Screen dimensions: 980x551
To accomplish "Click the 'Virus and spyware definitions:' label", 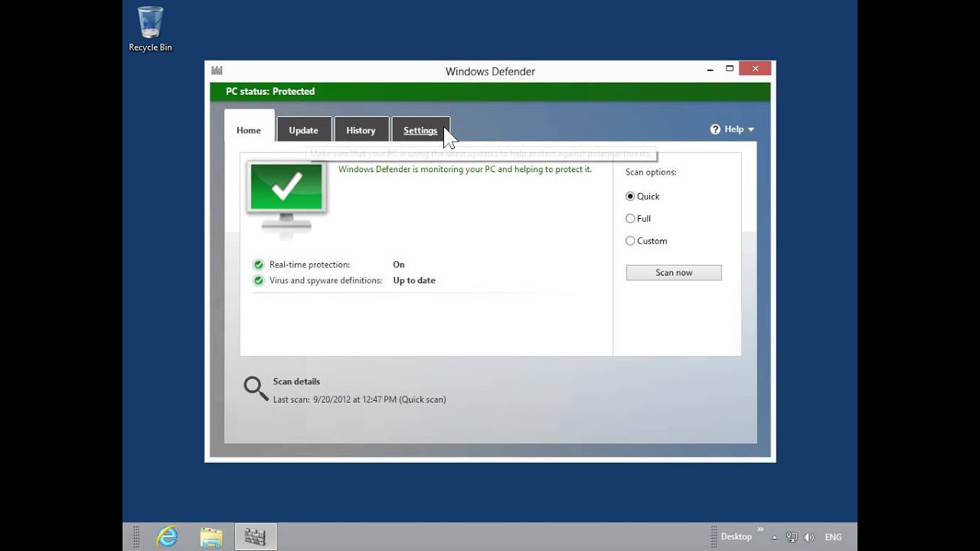I will 325,281.
